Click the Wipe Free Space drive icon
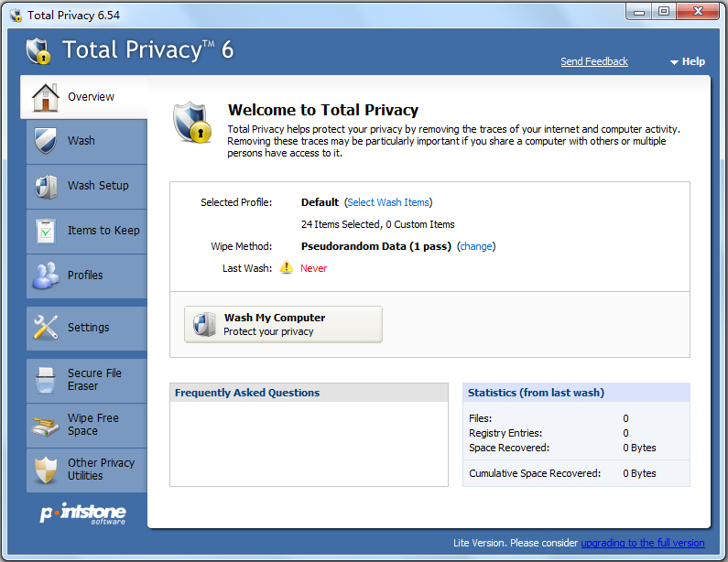728x562 pixels. (x=45, y=426)
